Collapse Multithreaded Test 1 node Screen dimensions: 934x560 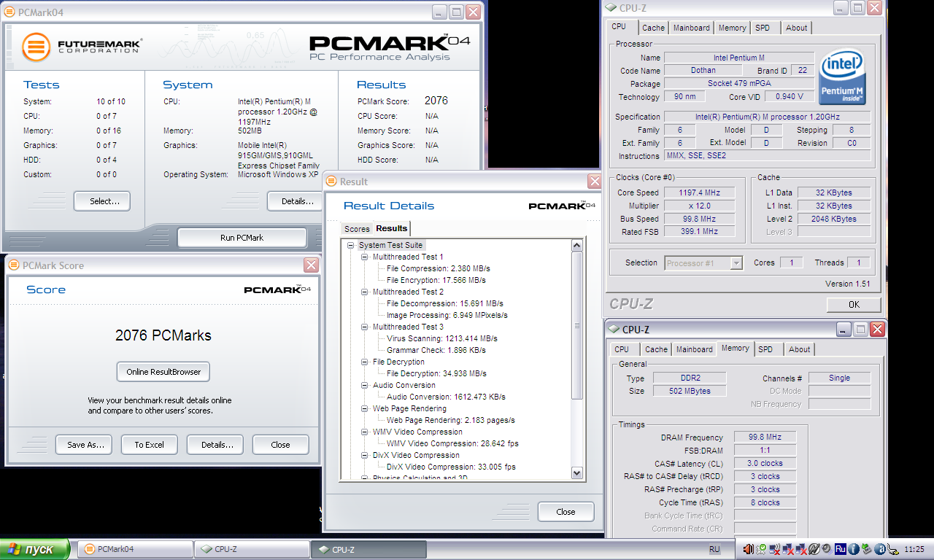pyautogui.click(x=365, y=257)
